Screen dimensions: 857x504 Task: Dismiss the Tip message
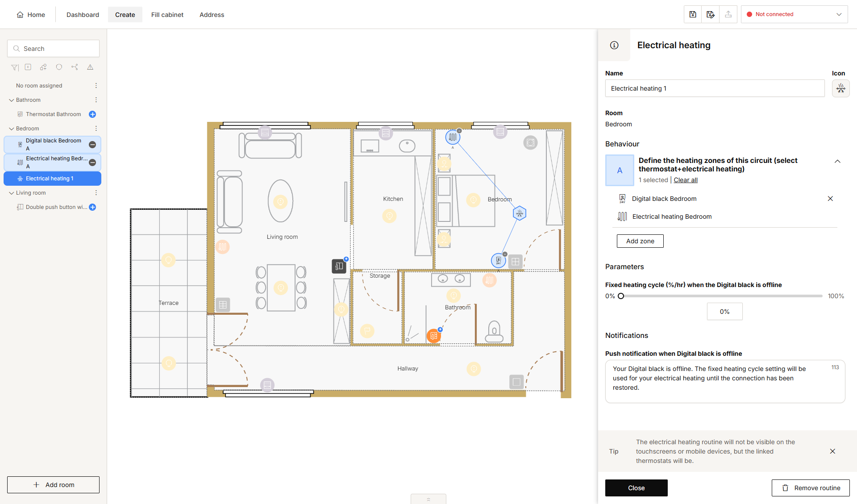tap(832, 451)
